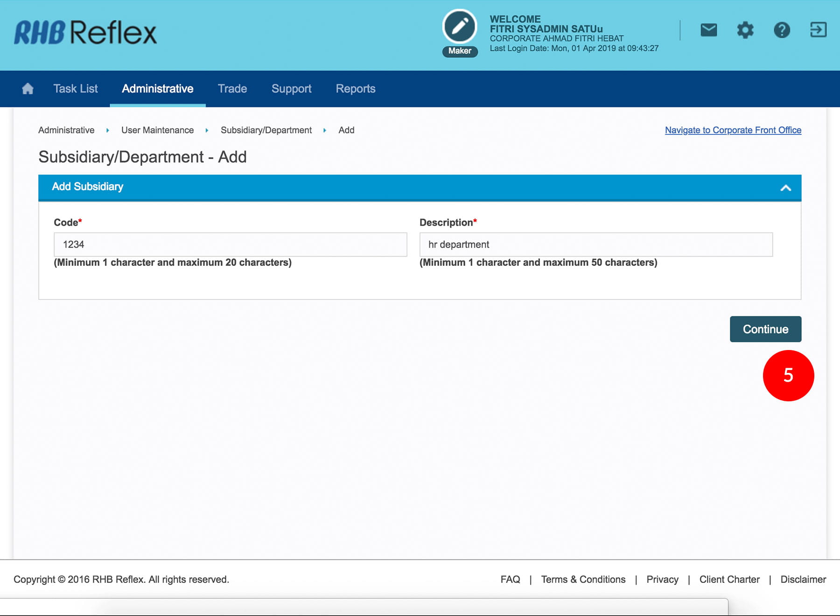
Task: Open the Reports menu
Action: (355, 89)
